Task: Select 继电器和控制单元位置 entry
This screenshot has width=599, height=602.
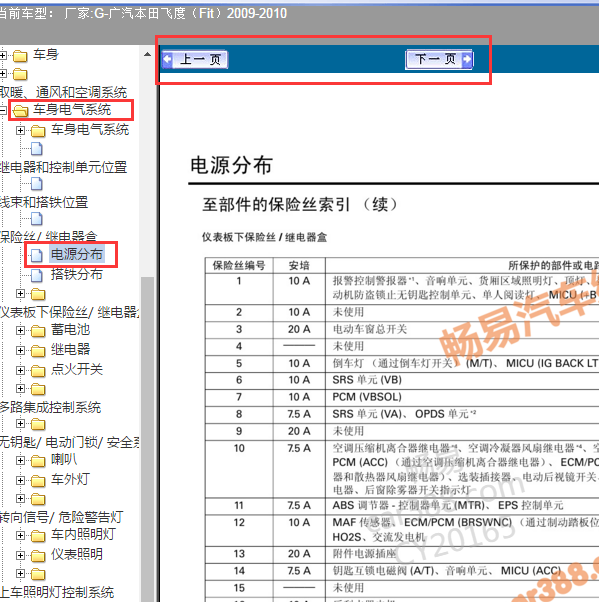Action: (x=63, y=167)
